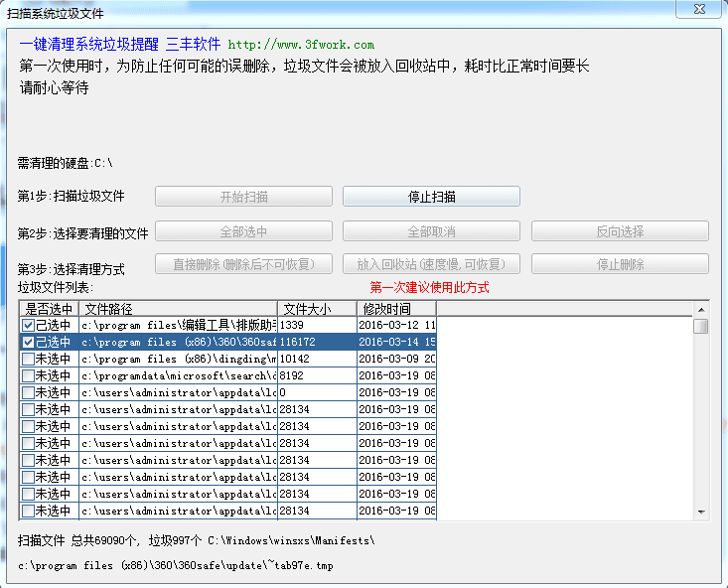Click the list scrollbar down arrow
The width and height of the screenshot is (728, 588).
tap(701, 511)
